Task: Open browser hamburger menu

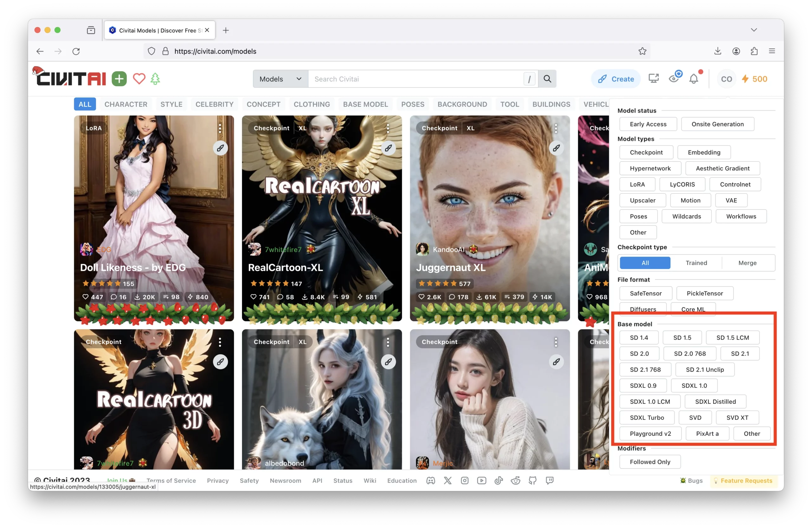Action: click(x=772, y=51)
